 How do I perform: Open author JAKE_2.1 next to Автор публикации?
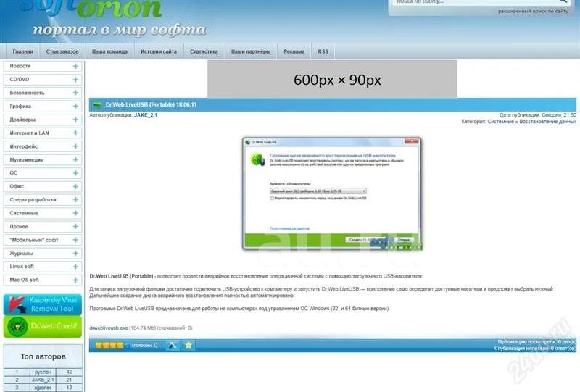click(x=146, y=115)
